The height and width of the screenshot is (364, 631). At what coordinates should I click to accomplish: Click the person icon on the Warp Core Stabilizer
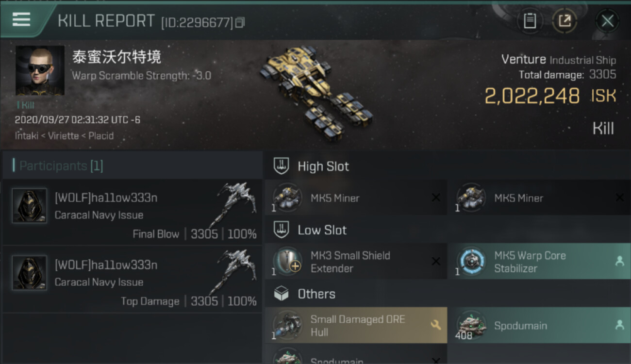[x=619, y=261]
